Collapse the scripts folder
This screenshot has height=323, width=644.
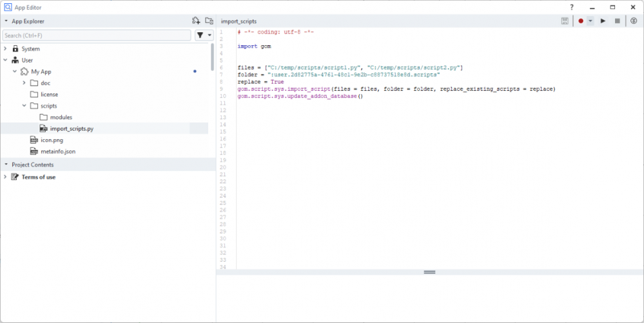24,106
